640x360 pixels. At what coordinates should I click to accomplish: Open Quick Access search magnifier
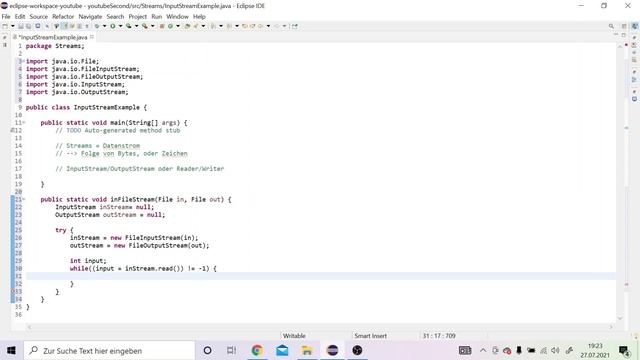(611, 26)
